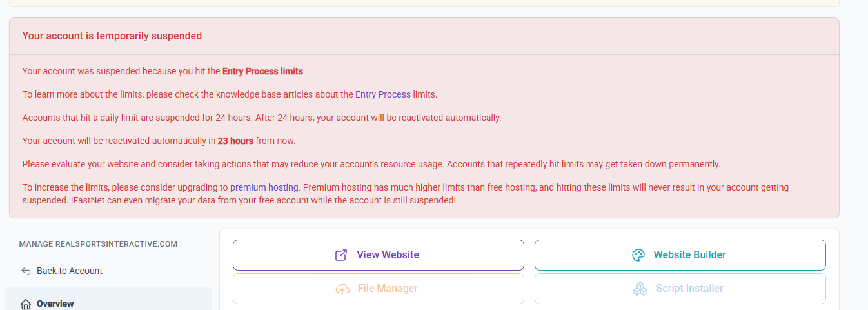The height and width of the screenshot is (310, 868).
Task: Click the house icon beside Overview
Action: (26, 304)
